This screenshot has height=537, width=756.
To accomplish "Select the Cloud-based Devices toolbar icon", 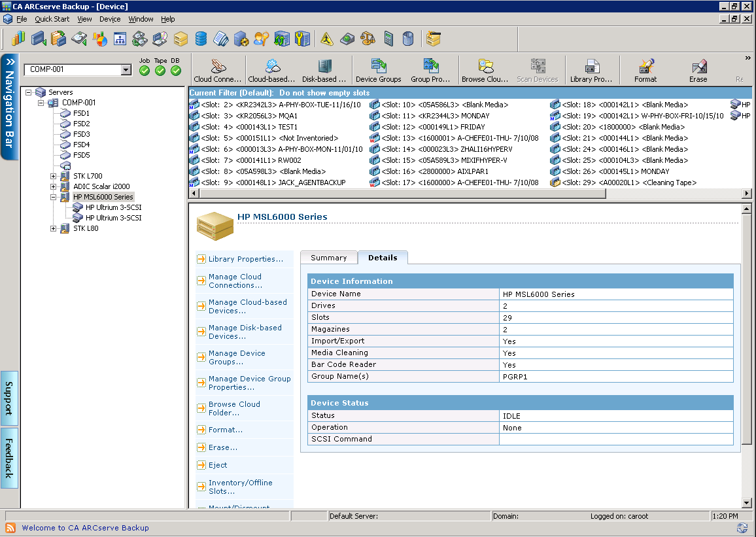I will (271, 69).
